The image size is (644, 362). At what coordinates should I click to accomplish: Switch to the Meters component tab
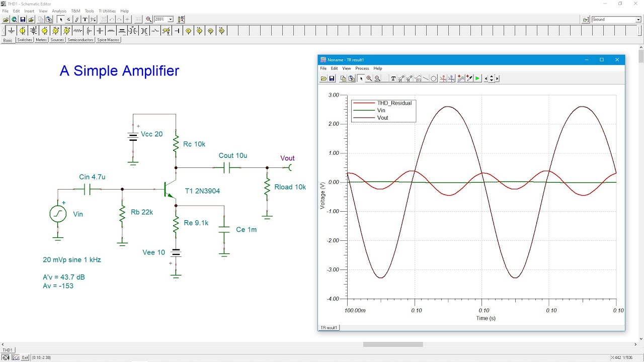point(41,40)
